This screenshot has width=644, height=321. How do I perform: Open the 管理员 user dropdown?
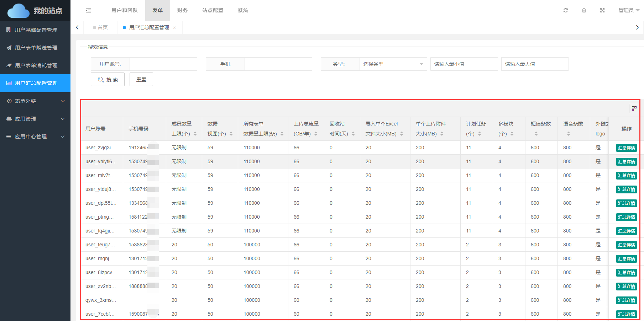[628, 10]
